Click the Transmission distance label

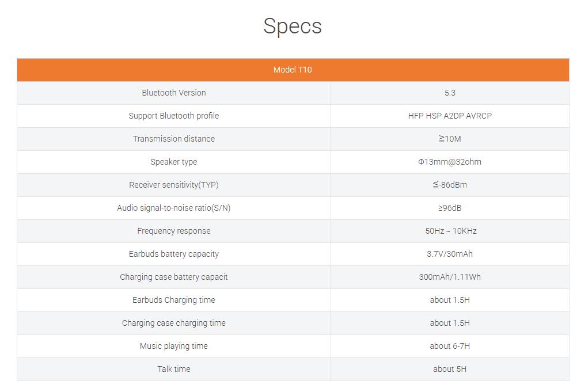[x=174, y=139]
